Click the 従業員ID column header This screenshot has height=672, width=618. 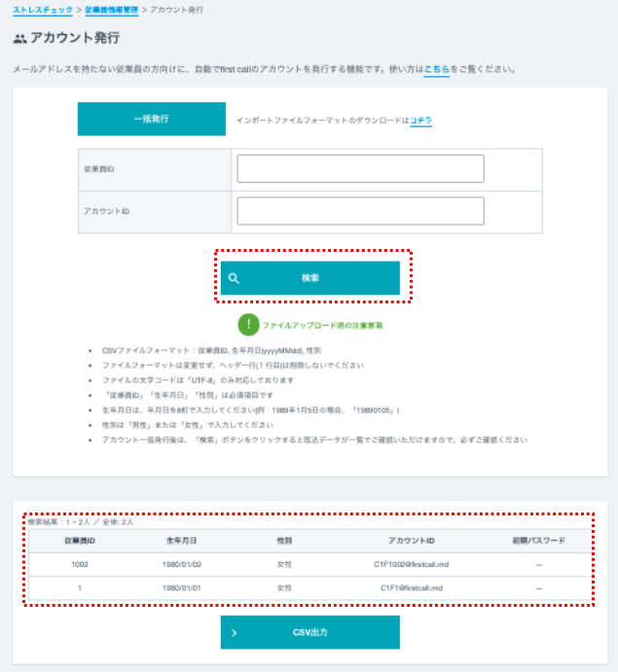point(80,541)
